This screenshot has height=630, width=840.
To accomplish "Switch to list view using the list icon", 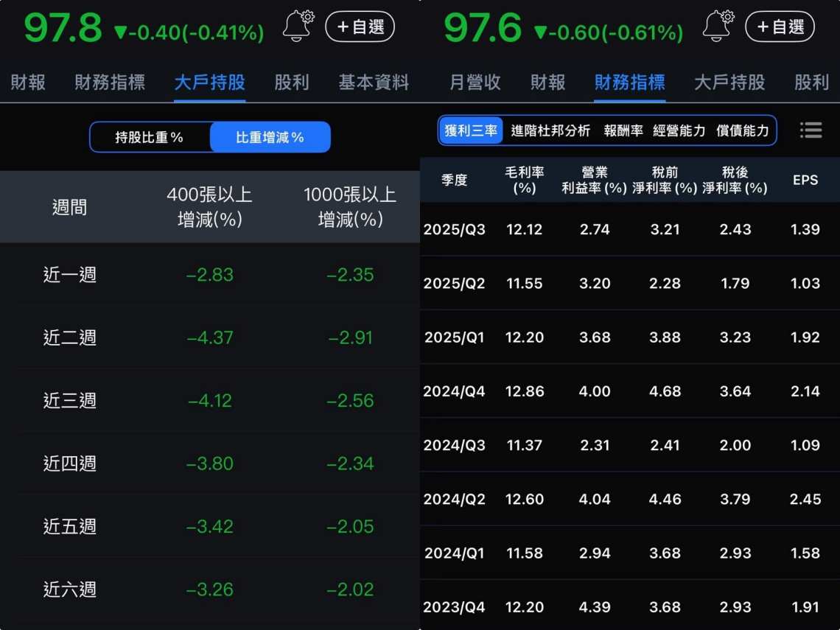I will click(811, 130).
